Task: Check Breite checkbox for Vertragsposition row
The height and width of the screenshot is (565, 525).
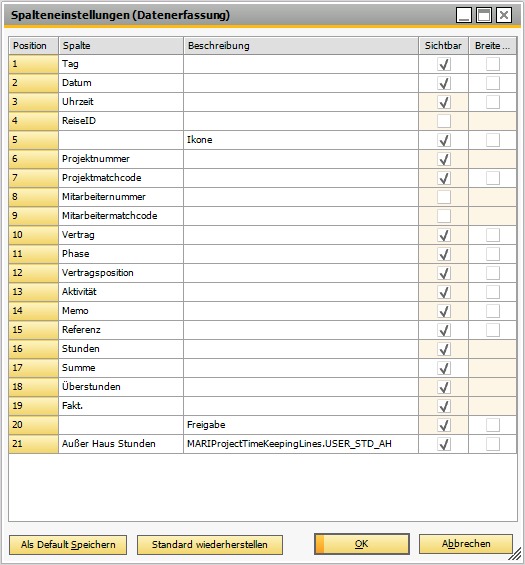Action: tap(493, 273)
